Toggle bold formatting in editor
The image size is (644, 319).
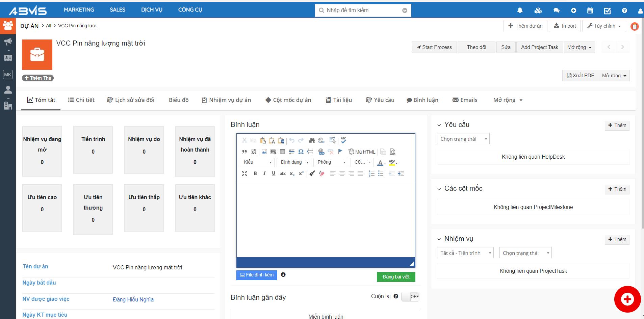(x=255, y=174)
